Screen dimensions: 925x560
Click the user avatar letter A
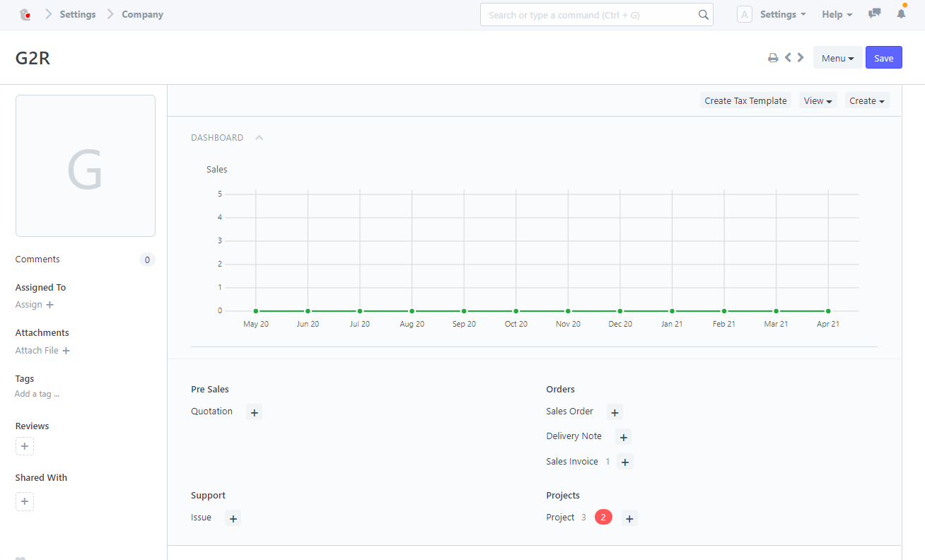click(745, 14)
